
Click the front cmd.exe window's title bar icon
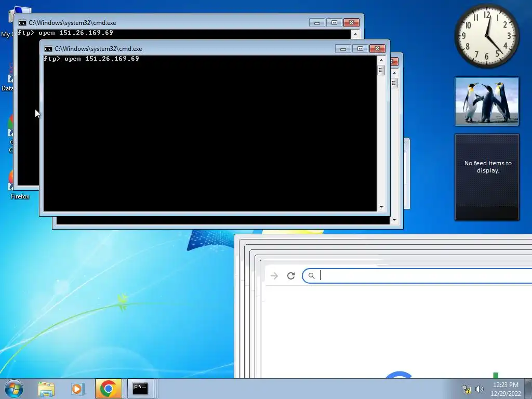(x=48, y=49)
